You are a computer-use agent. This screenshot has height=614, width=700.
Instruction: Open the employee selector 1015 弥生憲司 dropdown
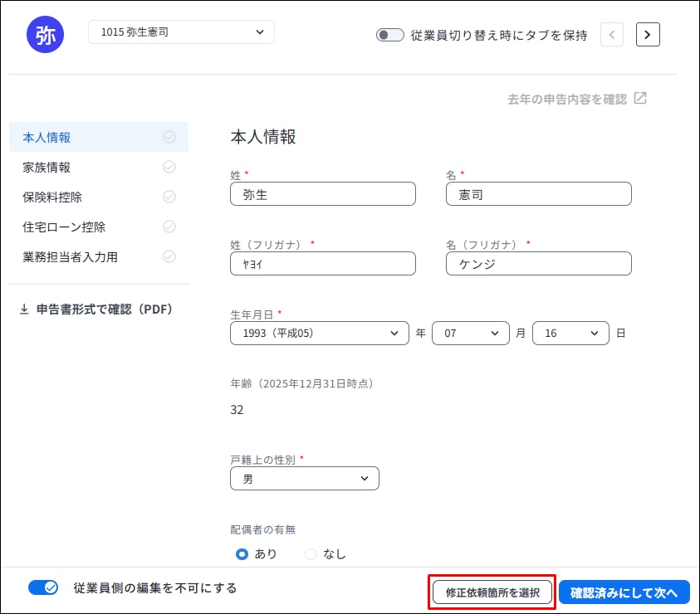pos(181,32)
